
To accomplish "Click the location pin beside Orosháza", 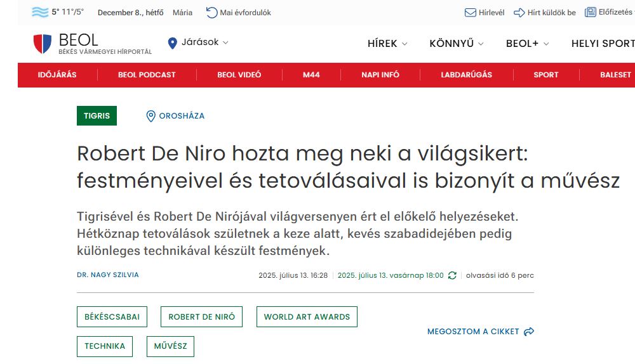I will pos(150,116).
